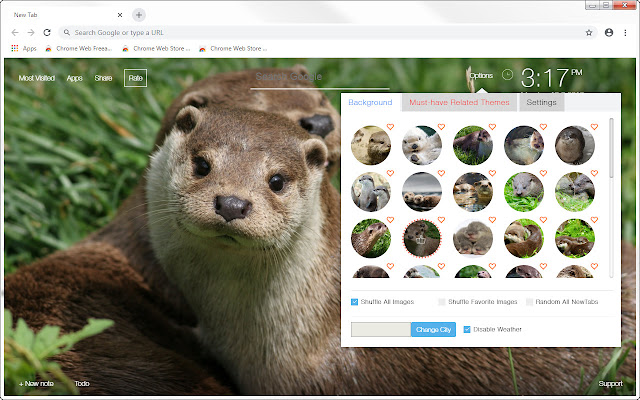Screen dimensions: 640x400
Task: Click heart on fifth top-row thumbnail
Action: [x=594, y=127]
